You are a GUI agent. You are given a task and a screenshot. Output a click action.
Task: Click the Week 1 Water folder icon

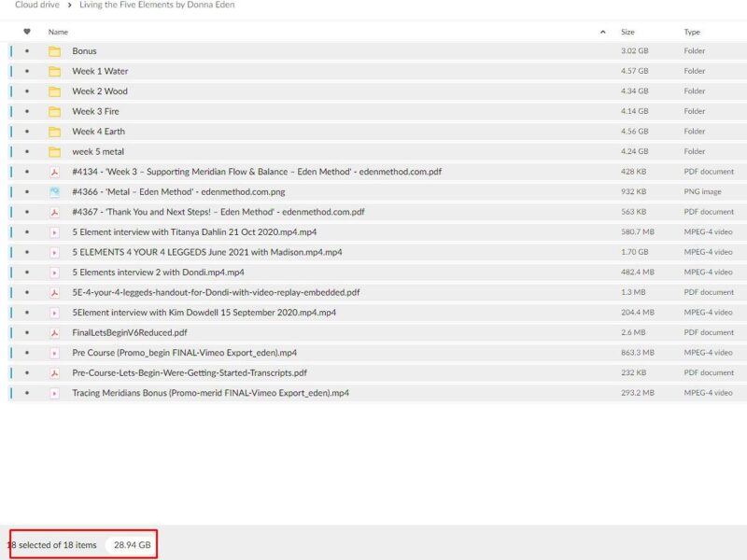(54, 71)
